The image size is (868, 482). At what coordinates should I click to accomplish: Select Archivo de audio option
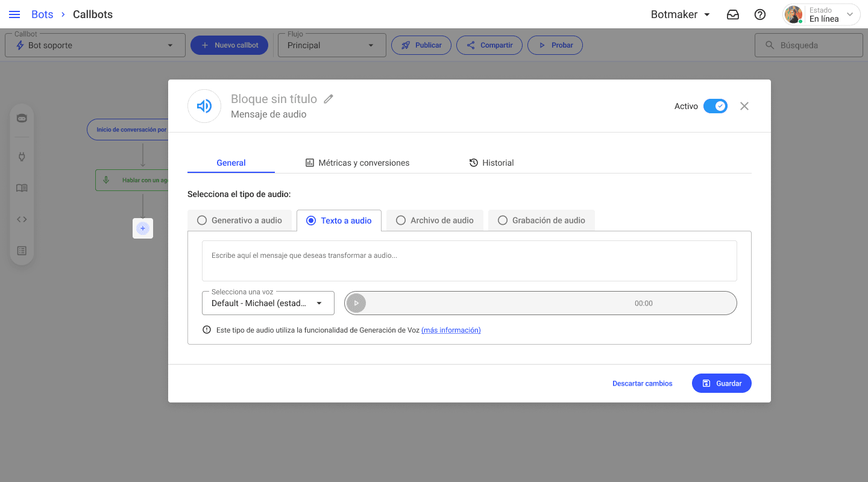pyautogui.click(x=435, y=221)
